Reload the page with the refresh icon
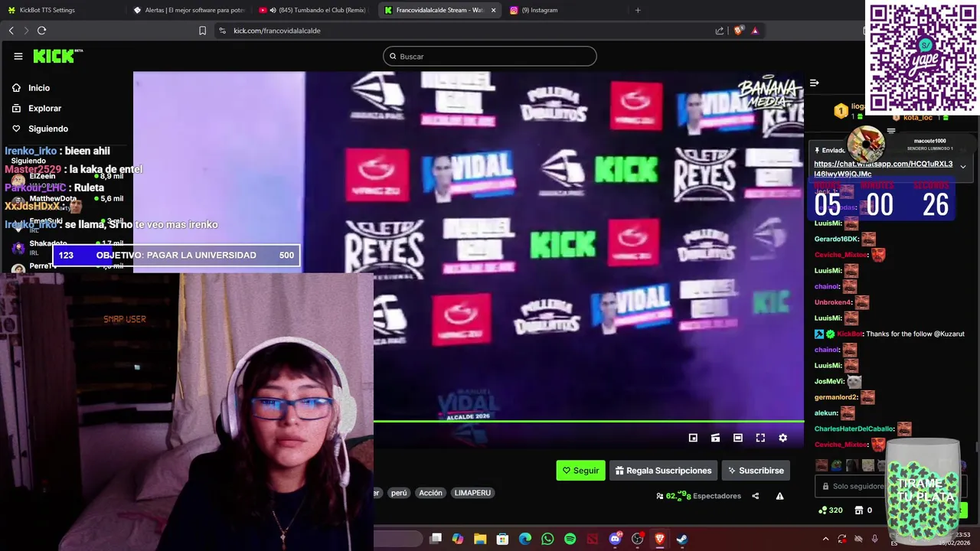This screenshot has height=551, width=980. point(41,31)
